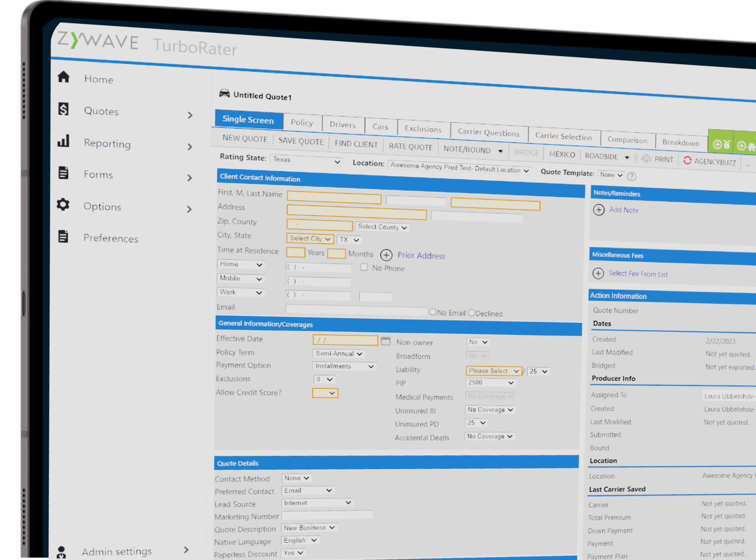Switch to the Drivers tab

(x=343, y=124)
